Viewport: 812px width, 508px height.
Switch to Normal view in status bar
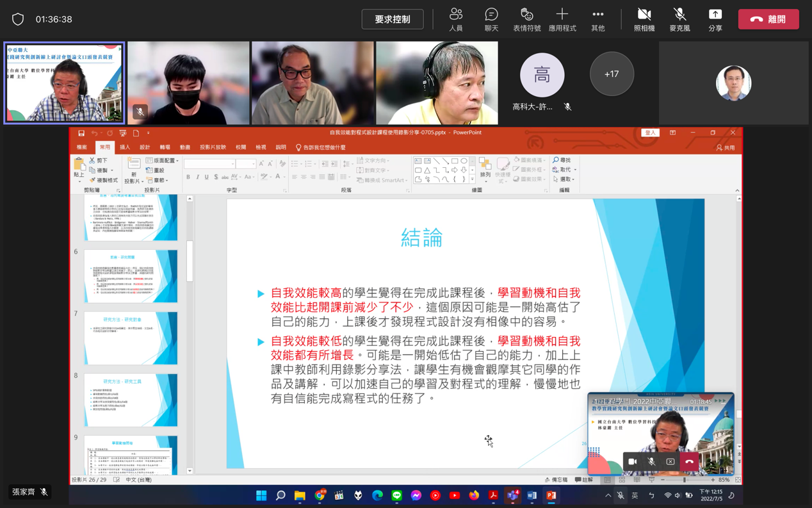[607, 480]
